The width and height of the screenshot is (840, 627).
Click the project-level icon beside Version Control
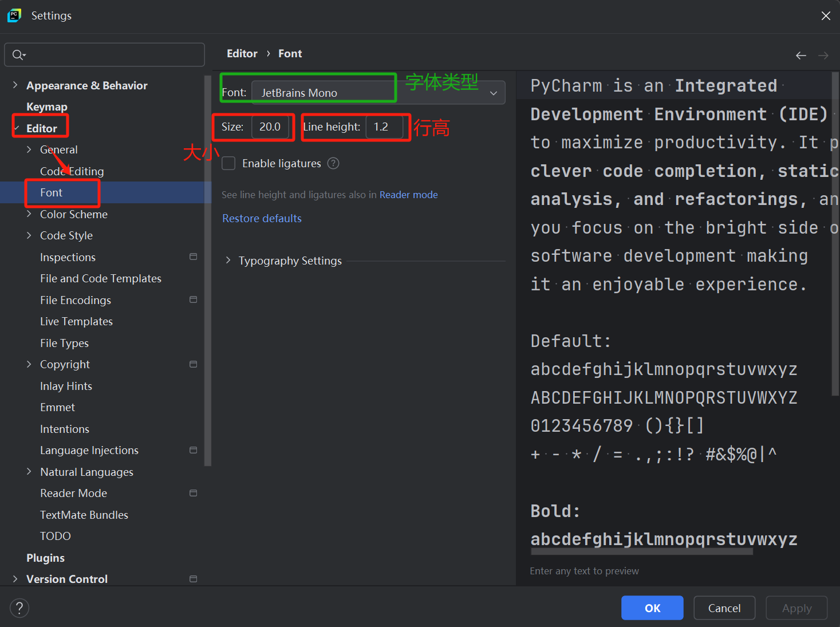click(x=194, y=579)
